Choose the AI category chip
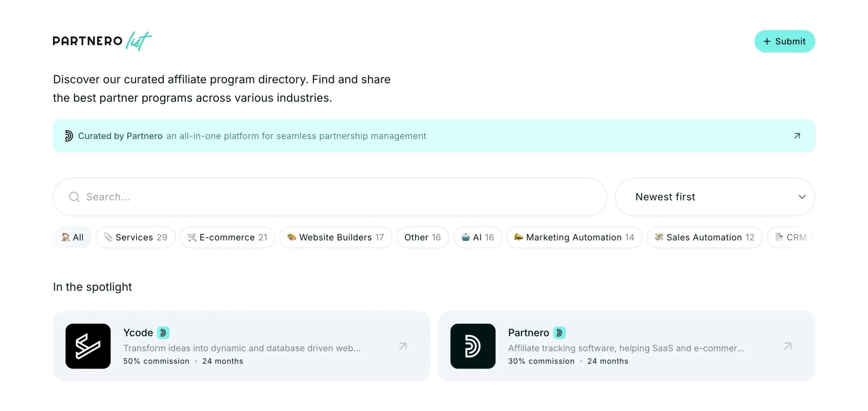868x411 pixels. pyautogui.click(x=478, y=237)
